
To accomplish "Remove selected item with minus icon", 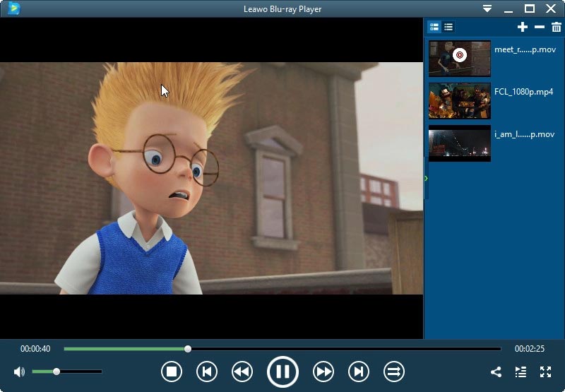I will click(x=540, y=27).
